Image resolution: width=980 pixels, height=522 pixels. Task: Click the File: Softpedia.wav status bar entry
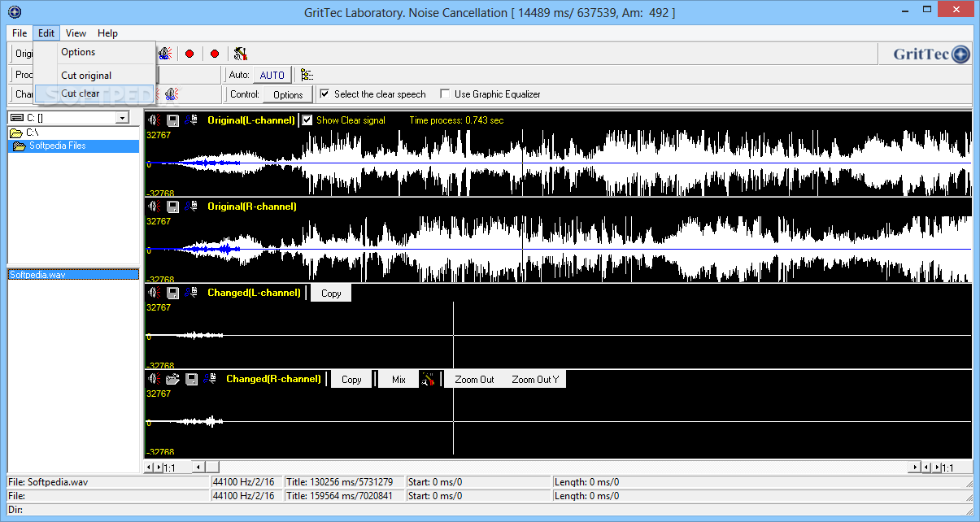107,482
